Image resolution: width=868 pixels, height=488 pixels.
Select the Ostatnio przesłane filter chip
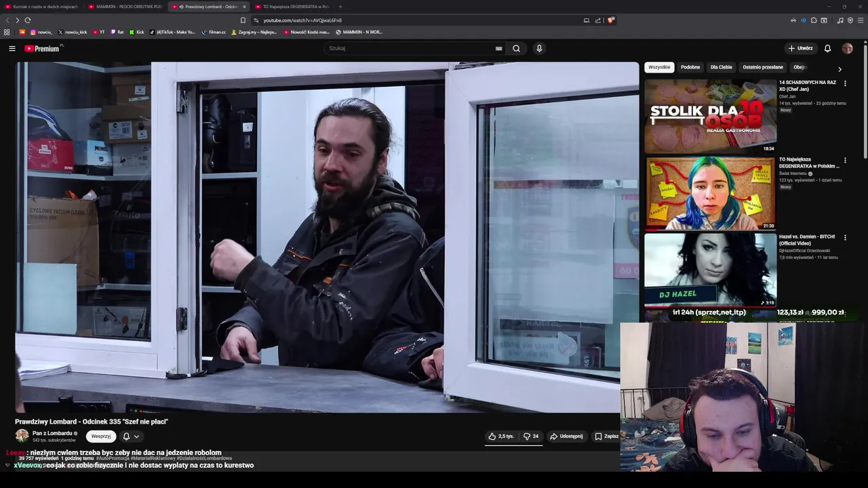pyautogui.click(x=763, y=67)
